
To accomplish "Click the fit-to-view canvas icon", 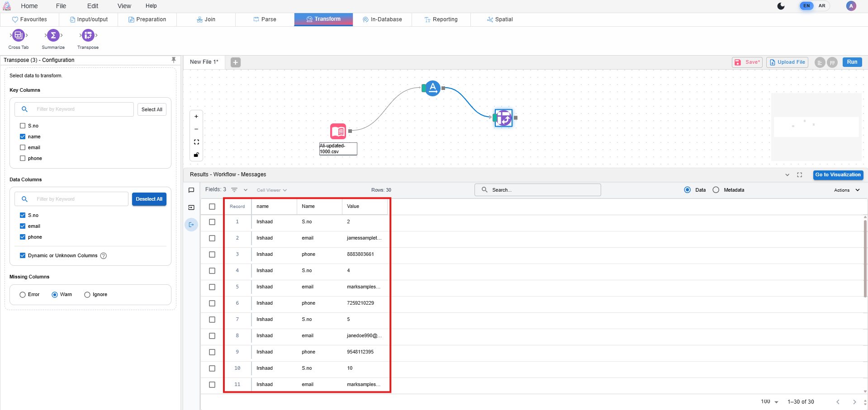I will click(196, 142).
